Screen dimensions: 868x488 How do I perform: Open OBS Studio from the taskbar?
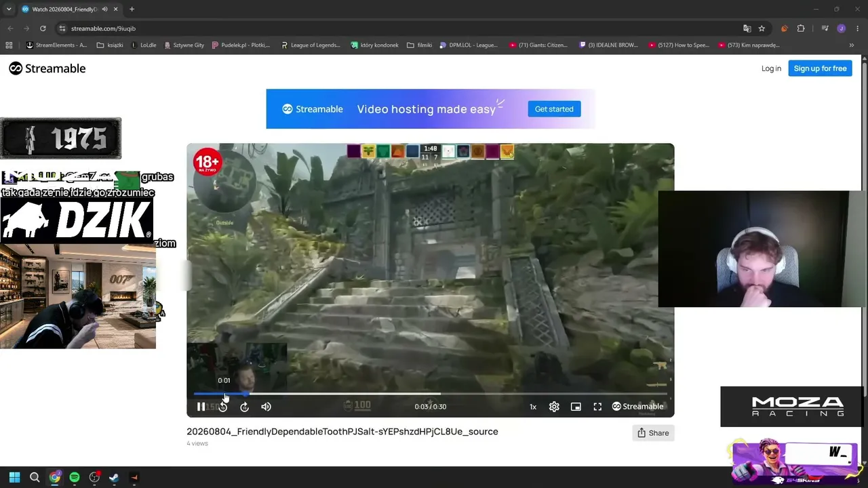coord(94,478)
